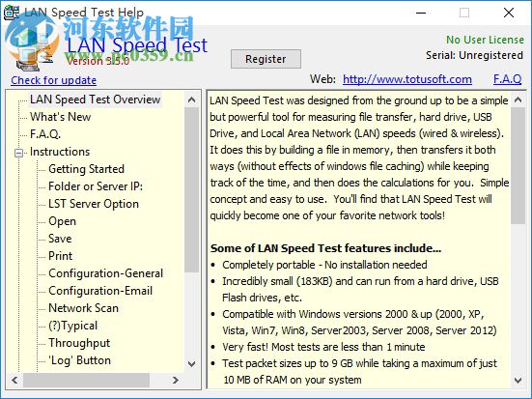The image size is (532, 399).
Task: Select LAN Speed Test Overview in tree
Action: click(x=95, y=100)
